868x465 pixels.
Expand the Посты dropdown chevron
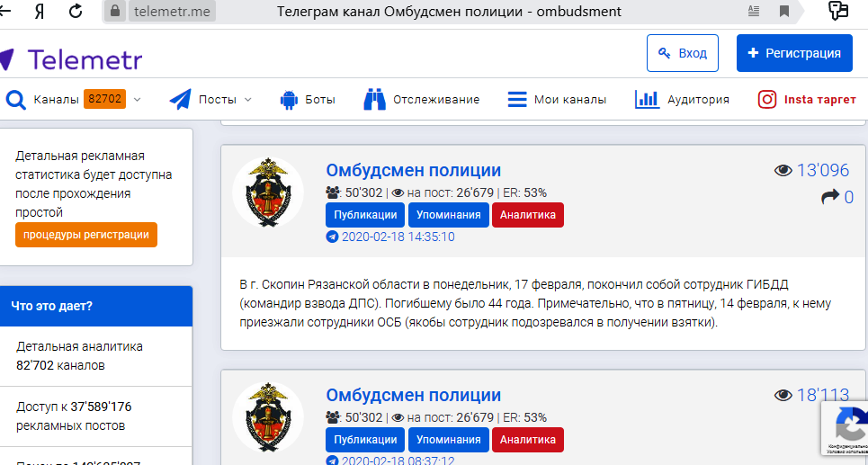click(248, 100)
